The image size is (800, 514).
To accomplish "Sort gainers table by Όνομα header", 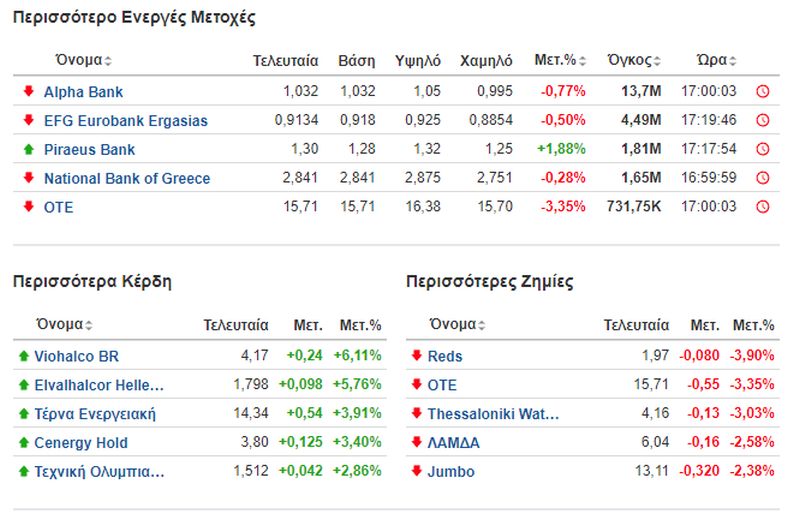I will (x=64, y=325).
